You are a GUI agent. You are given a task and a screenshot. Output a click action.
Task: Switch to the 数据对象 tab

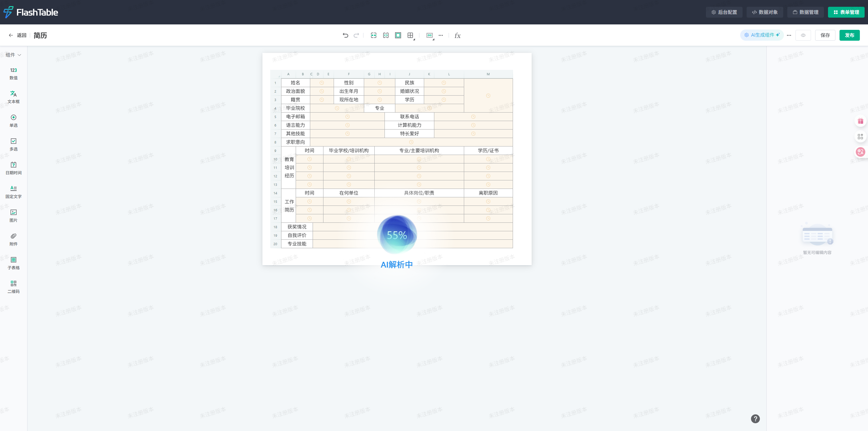point(765,12)
